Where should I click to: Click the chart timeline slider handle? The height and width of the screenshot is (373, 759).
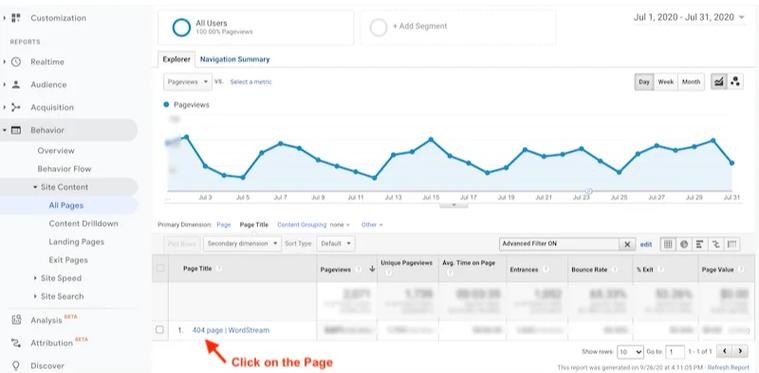(x=589, y=191)
